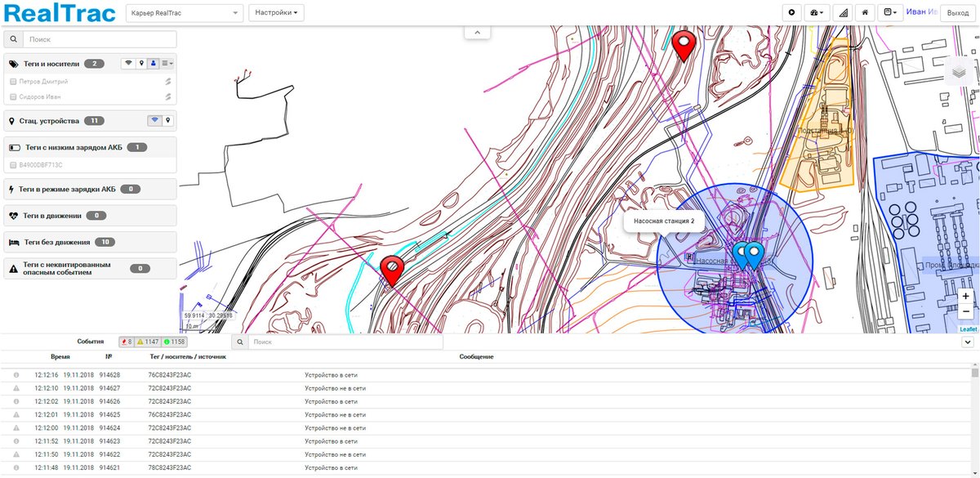Click the person icon in Теги и носители
980x478 pixels.
click(153, 64)
